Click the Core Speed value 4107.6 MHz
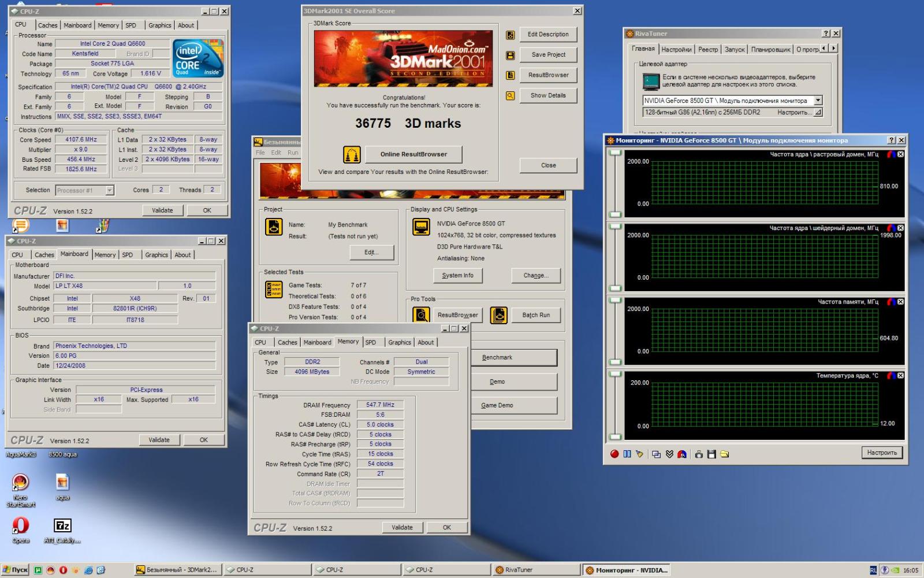924x578 pixels. [x=81, y=140]
